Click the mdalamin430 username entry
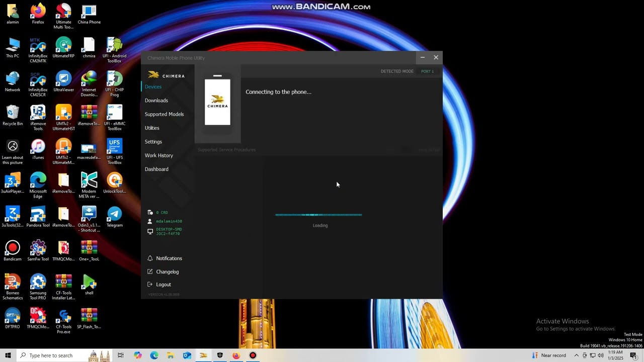This screenshot has height=362, width=644. (x=165, y=221)
